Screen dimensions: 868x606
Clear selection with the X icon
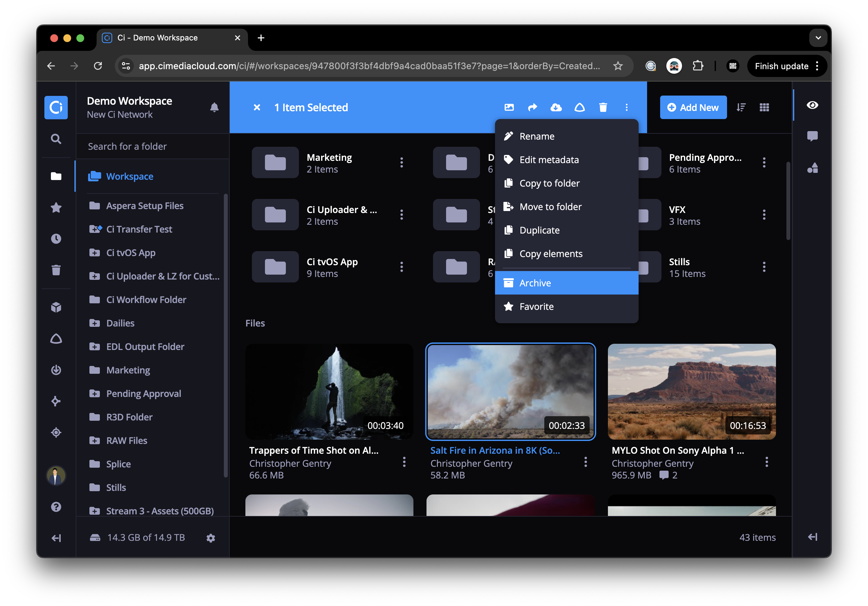[x=257, y=107]
